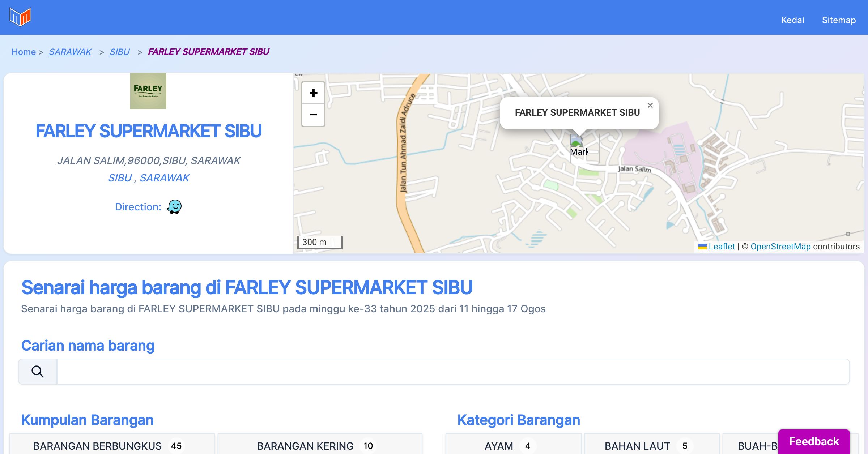Click the product name search field
This screenshot has height=454, width=868.
[x=453, y=372]
